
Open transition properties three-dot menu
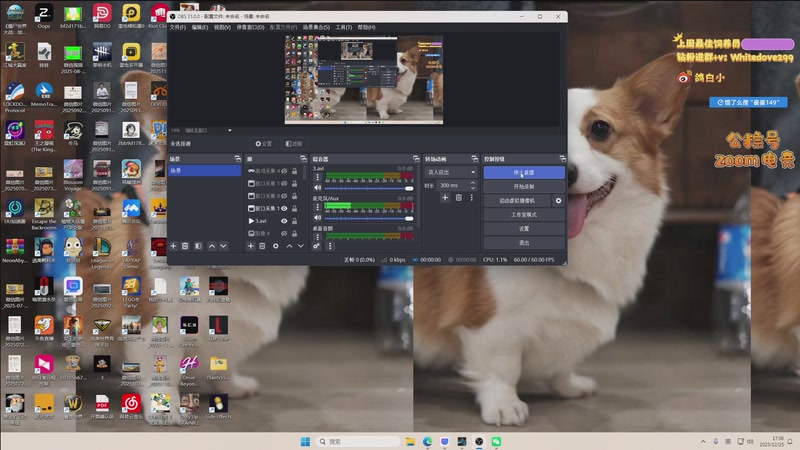471,197
